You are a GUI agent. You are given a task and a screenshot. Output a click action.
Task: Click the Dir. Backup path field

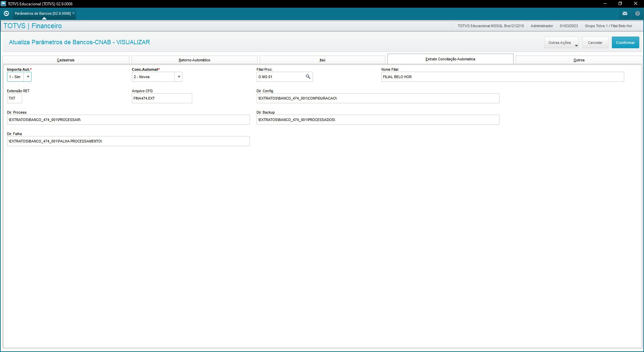point(378,120)
